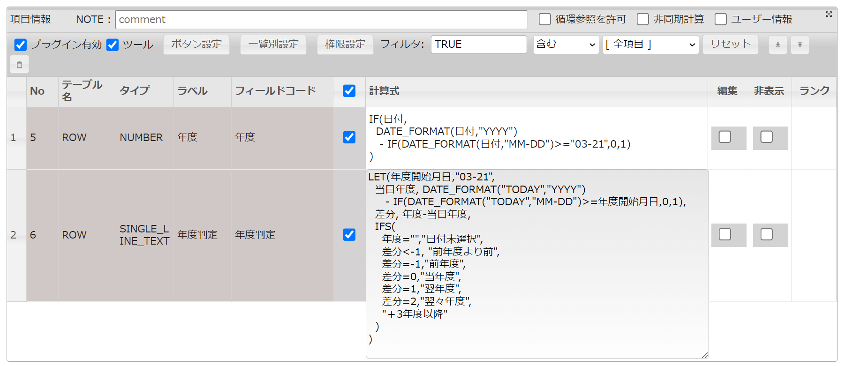Focus the NOTE comment input field
Screen dimensions: 868x366
pyautogui.click(x=321, y=20)
